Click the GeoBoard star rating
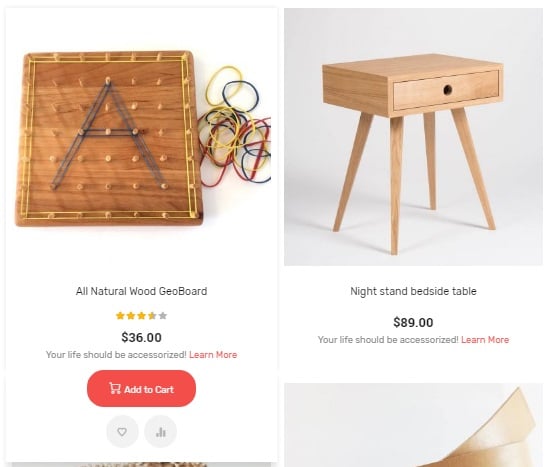 click(141, 316)
